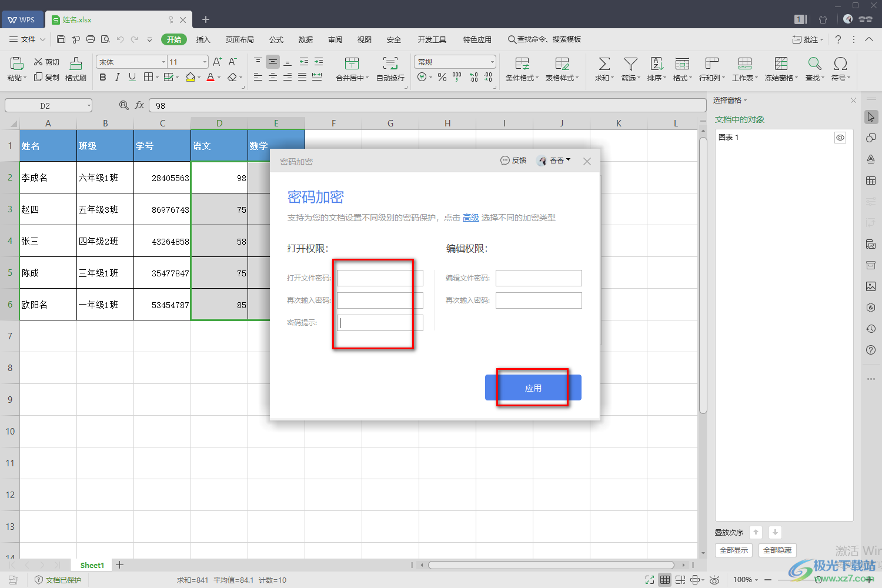Click the 应用 button in the dialog
Viewport: 882px width, 588px height.
[x=533, y=387]
